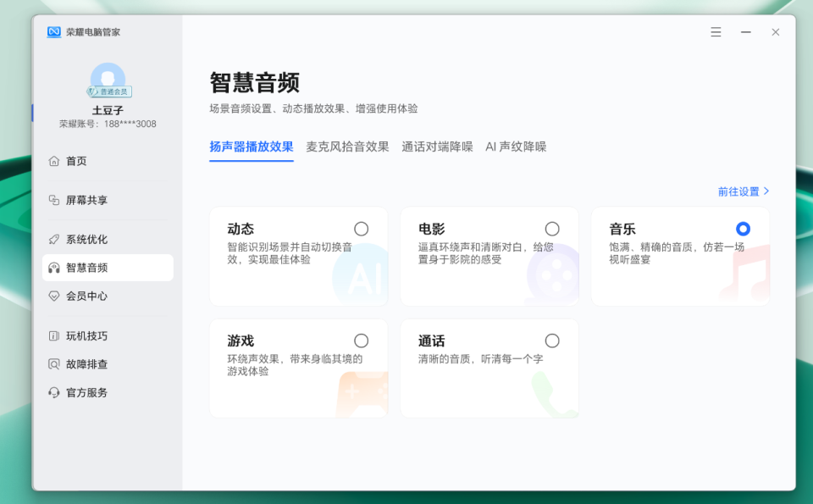Click the 荣耀电脑管家 logo icon
The width and height of the screenshot is (813, 504).
(54, 31)
